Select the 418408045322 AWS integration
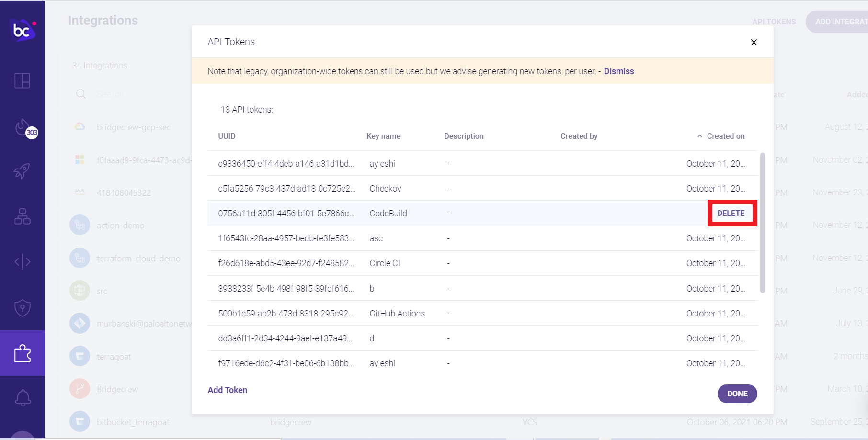868x440 pixels. pos(124,193)
